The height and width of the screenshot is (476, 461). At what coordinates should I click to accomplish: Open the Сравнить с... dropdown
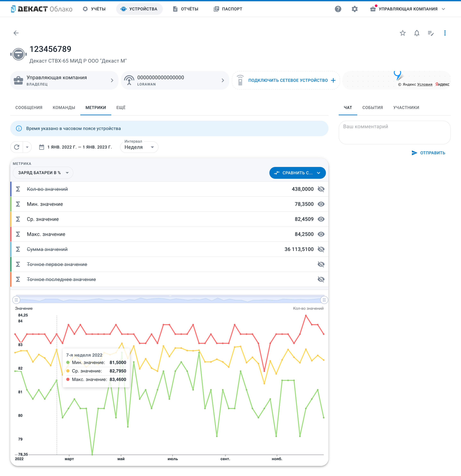[298, 173]
